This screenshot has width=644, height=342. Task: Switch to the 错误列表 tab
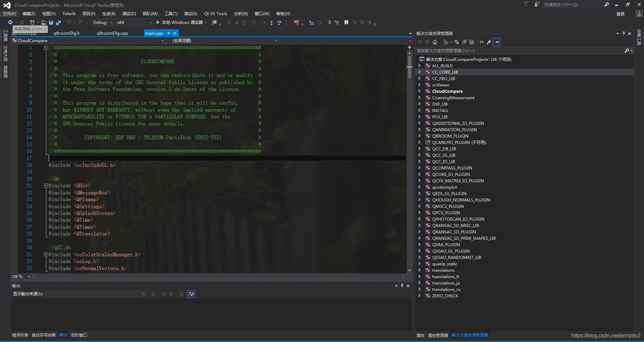(20, 335)
